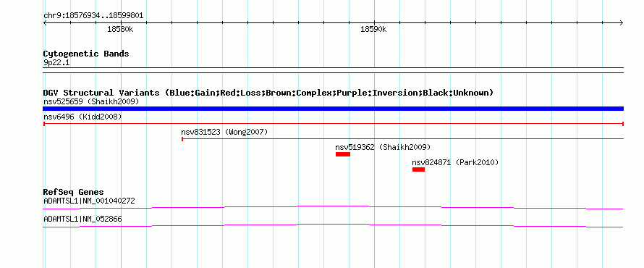Click the left arrowhead of the ruler

point(45,23)
